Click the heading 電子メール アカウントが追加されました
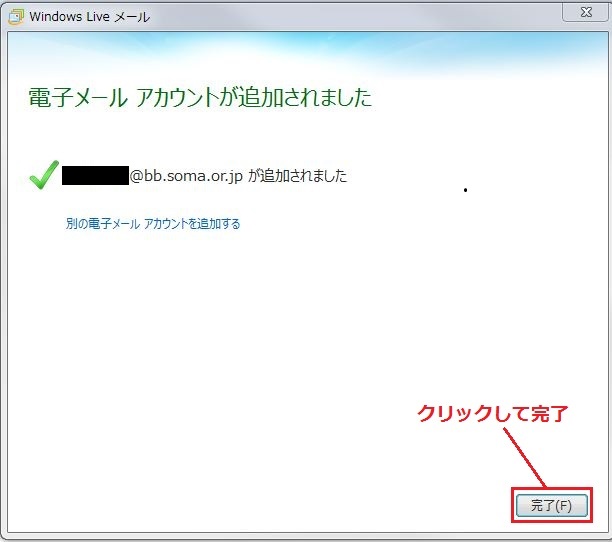The height and width of the screenshot is (542, 612). pos(200,97)
